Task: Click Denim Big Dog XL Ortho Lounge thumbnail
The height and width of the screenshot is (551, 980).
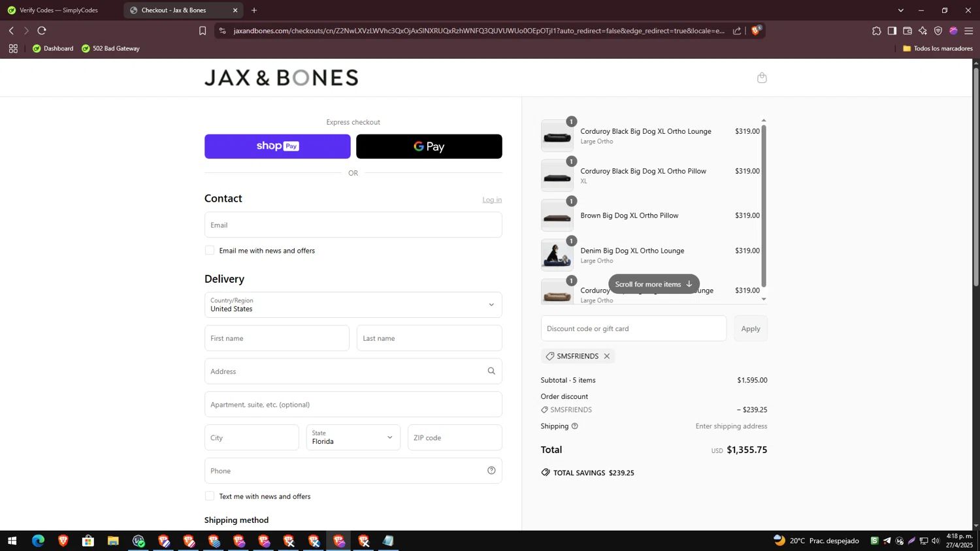Action: click(x=557, y=255)
